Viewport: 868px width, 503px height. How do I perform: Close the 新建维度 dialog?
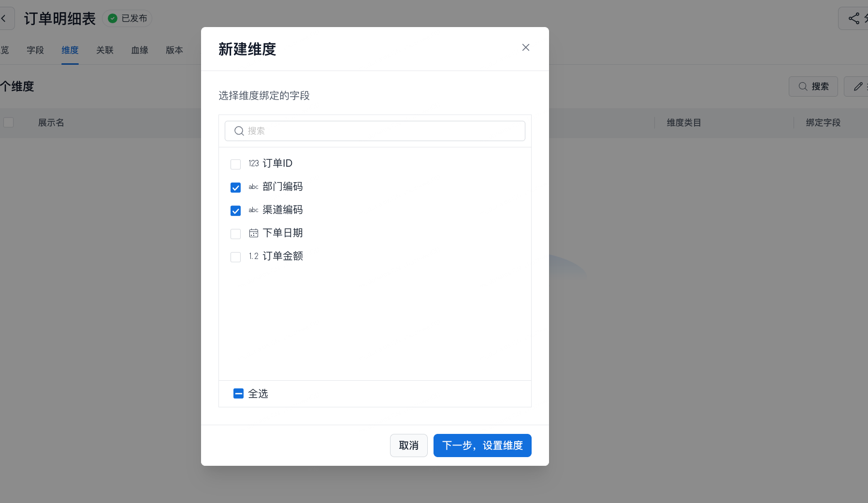(526, 47)
